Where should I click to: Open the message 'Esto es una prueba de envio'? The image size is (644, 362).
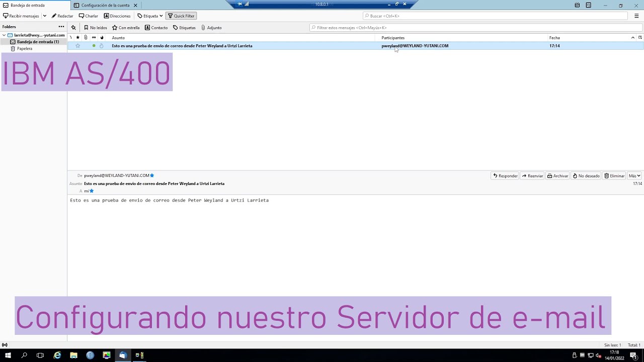(182, 46)
